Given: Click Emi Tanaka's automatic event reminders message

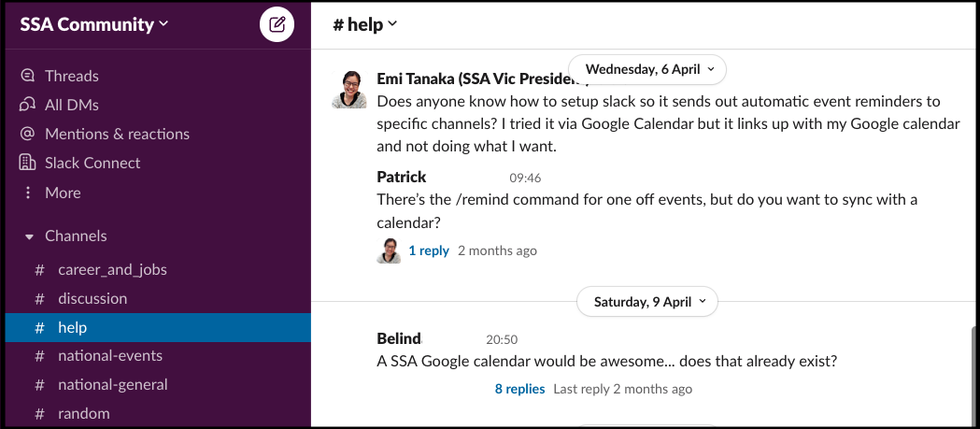Looking at the screenshot, I should (x=668, y=123).
